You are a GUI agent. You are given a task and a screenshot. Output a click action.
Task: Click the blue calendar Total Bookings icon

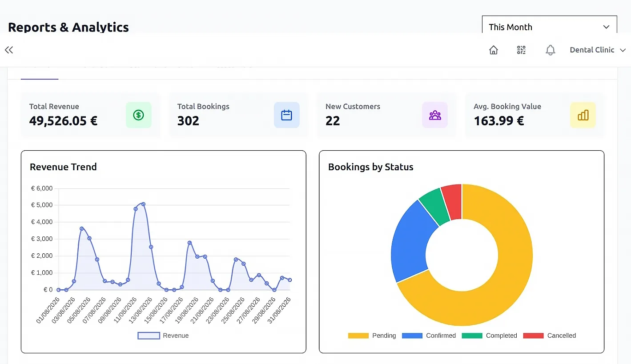tap(287, 115)
